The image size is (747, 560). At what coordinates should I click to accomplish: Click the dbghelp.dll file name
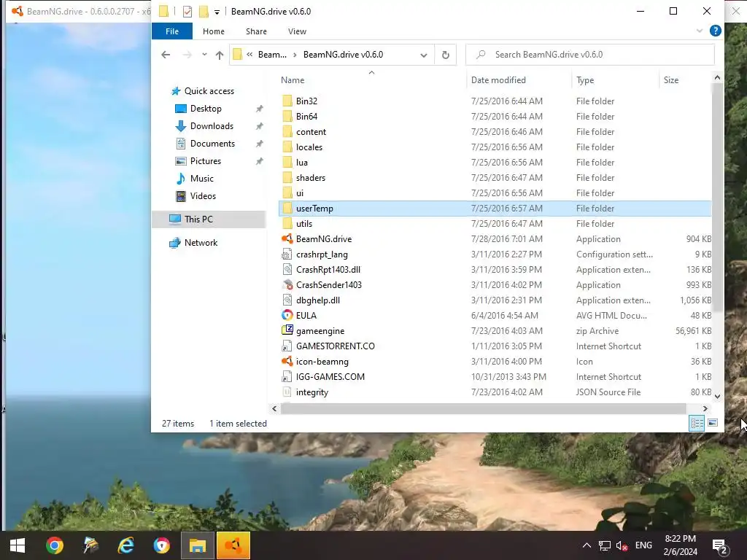[318, 300]
